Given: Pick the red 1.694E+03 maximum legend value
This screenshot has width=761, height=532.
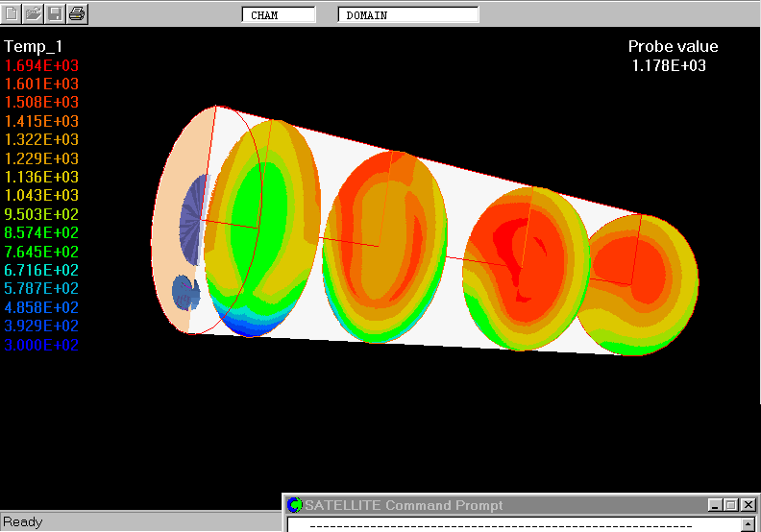Looking at the screenshot, I should coord(42,65).
